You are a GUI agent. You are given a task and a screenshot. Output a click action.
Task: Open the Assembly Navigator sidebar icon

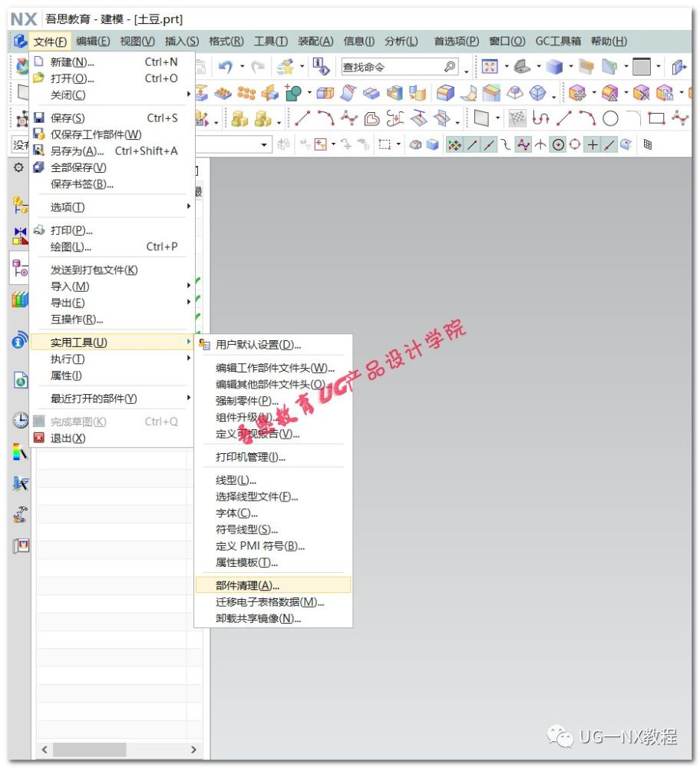pyautogui.click(x=20, y=205)
